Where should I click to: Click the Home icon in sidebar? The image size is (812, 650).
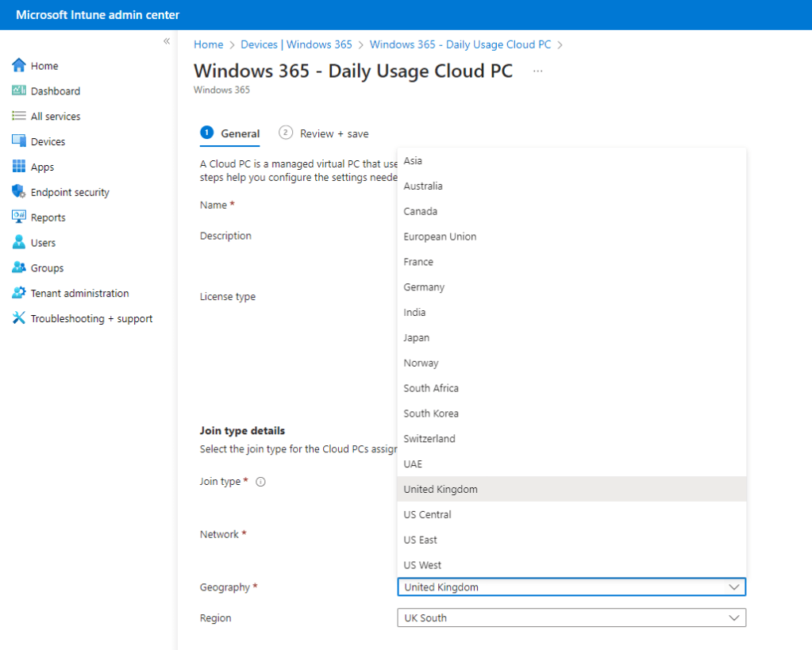(x=19, y=66)
